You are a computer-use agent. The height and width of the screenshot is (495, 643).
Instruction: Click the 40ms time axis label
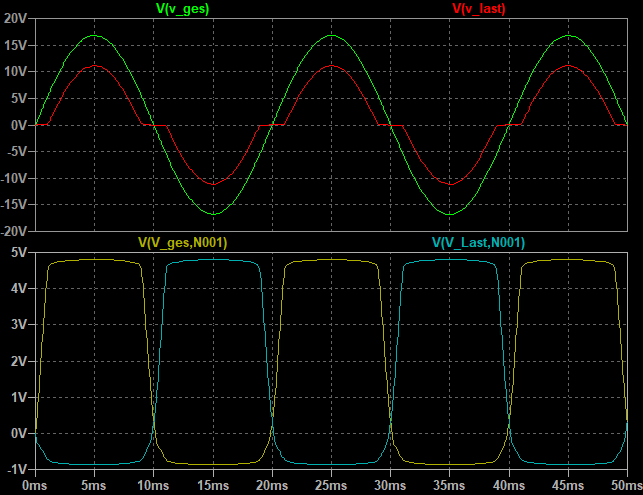tap(509, 486)
